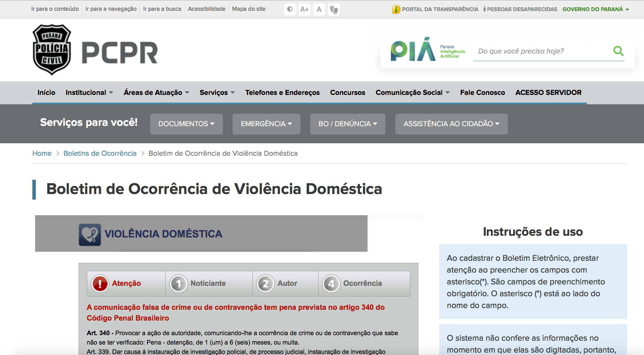
Task: Open the Libras sign language hands icon
Action: [334, 9]
